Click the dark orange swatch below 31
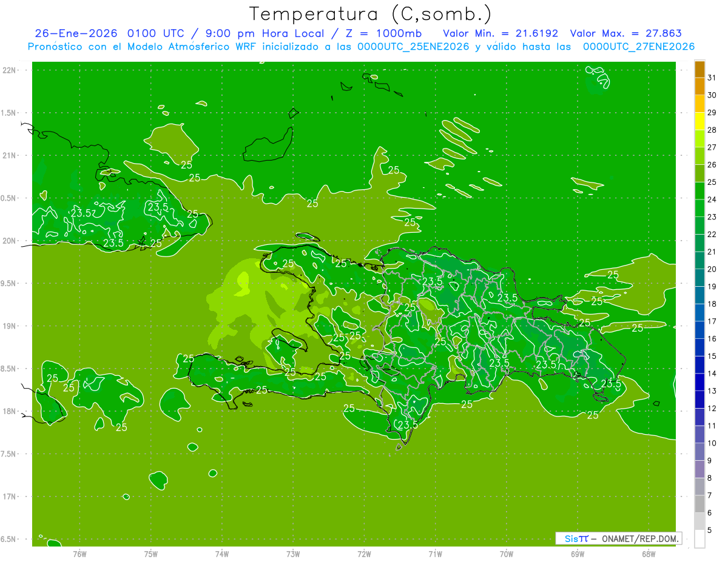This screenshot has height=562, width=728. tap(699, 87)
